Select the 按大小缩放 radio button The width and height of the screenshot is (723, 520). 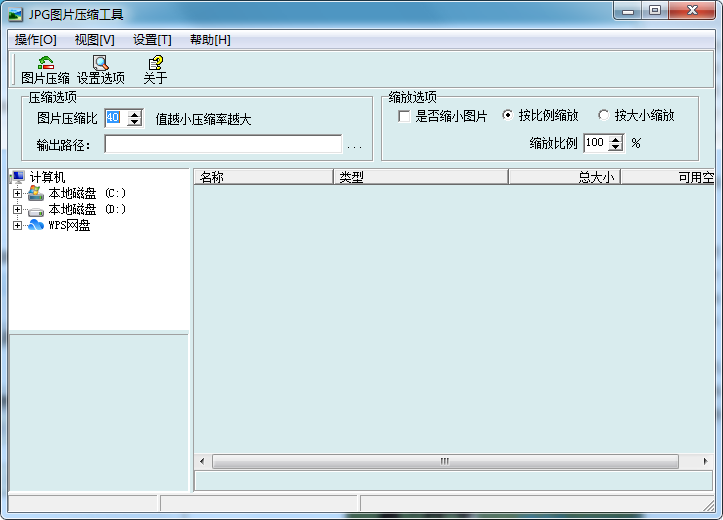tap(603, 116)
